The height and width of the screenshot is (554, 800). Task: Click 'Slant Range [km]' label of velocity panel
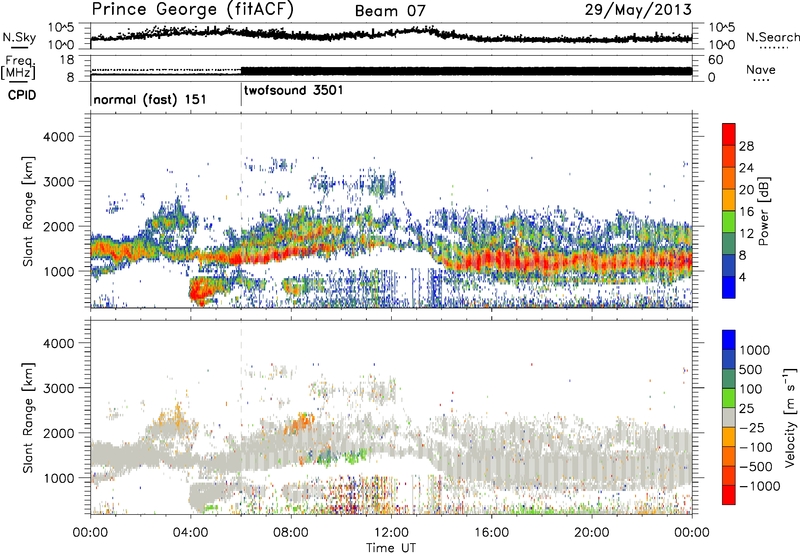28,418
